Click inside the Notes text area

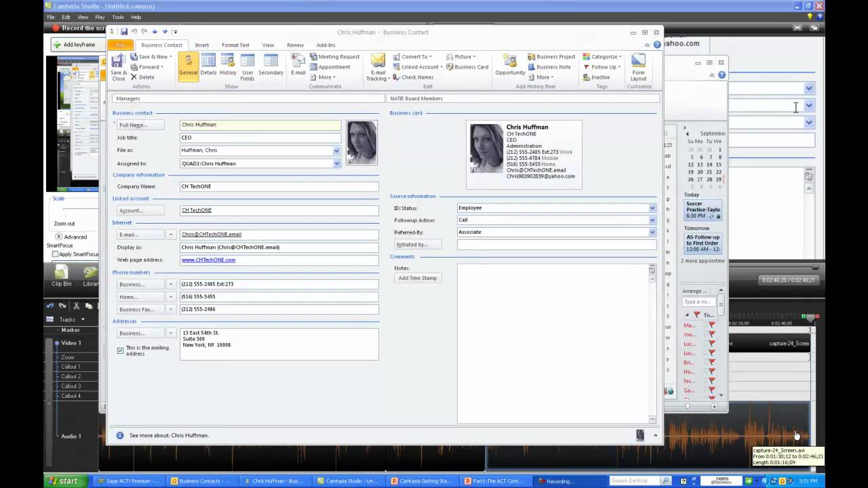[x=552, y=344]
